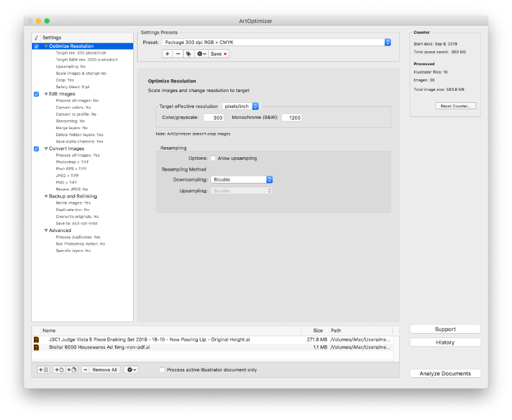The height and width of the screenshot is (420, 512).
Task: Click the add from clipboard icon
Action: click(72, 369)
